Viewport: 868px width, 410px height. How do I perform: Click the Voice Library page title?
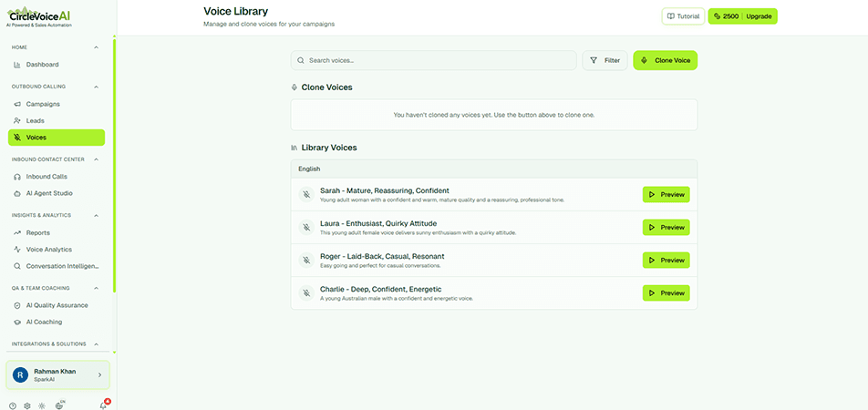[236, 11]
